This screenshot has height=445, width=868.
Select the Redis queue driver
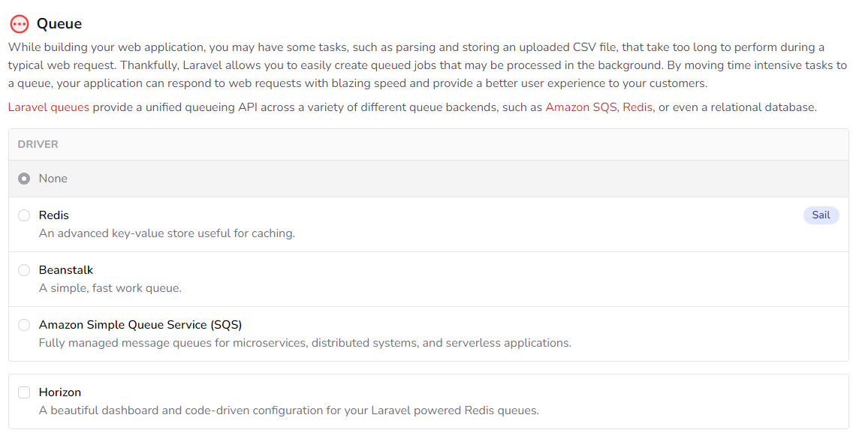(x=23, y=215)
